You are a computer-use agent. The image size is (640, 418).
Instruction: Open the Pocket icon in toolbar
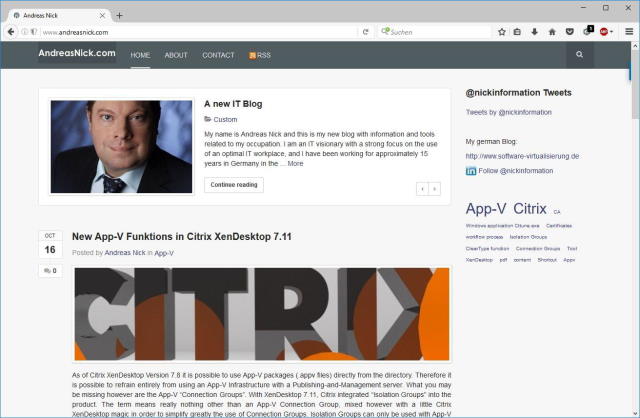tap(570, 32)
